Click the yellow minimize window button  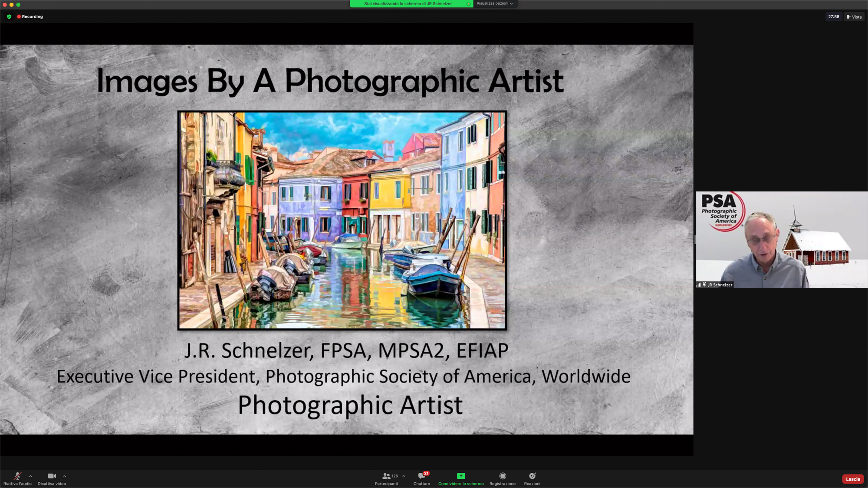pos(11,5)
